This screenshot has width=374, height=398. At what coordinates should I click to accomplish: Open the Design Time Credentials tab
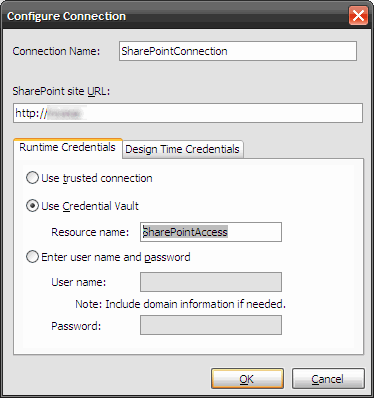(182, 149)
